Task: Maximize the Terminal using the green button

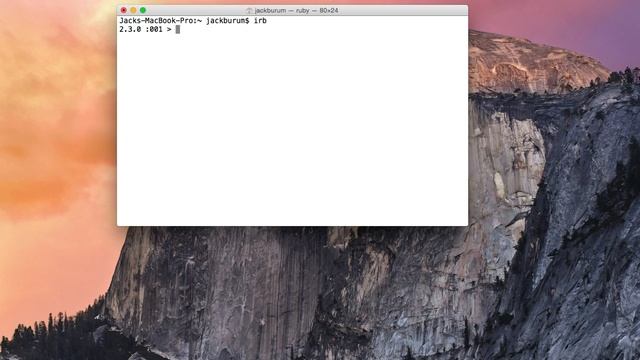Action: tap(143, 10)
